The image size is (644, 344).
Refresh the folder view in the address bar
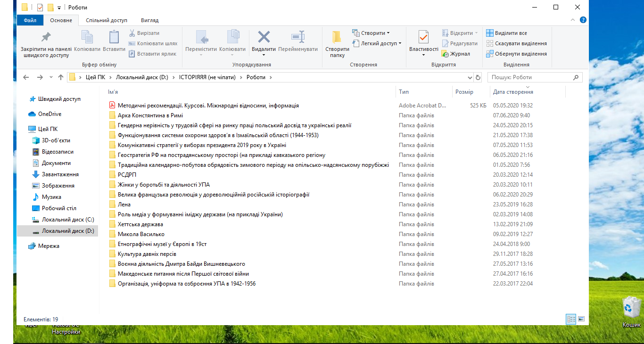tap(478, 77)
